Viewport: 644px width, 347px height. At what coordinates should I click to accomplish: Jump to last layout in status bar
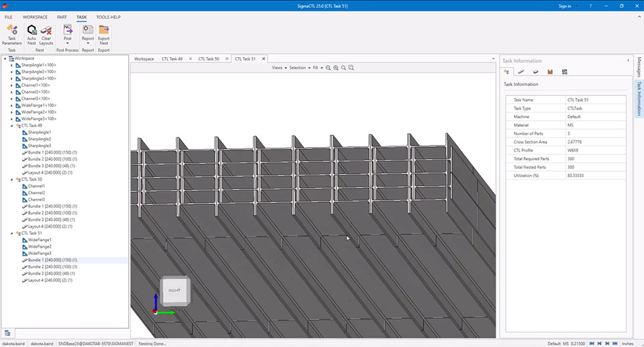615,343
